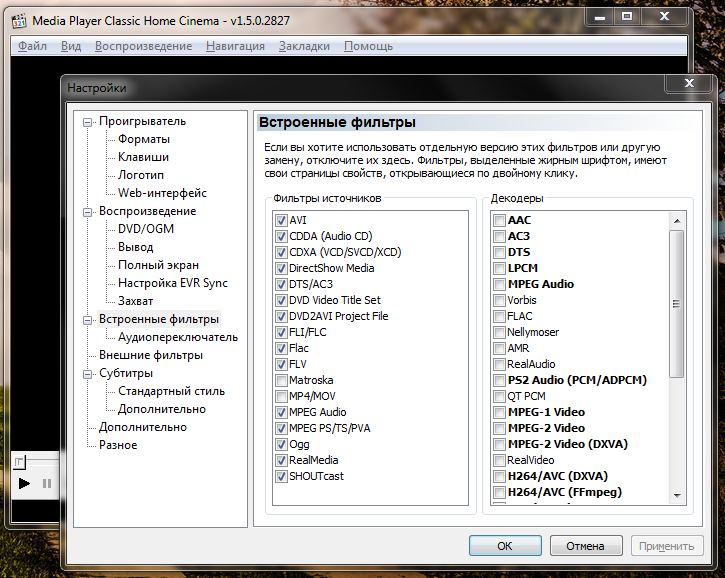Close the Настройки dialog with the X button
The image size is (725, 578).
click(689, 87)
